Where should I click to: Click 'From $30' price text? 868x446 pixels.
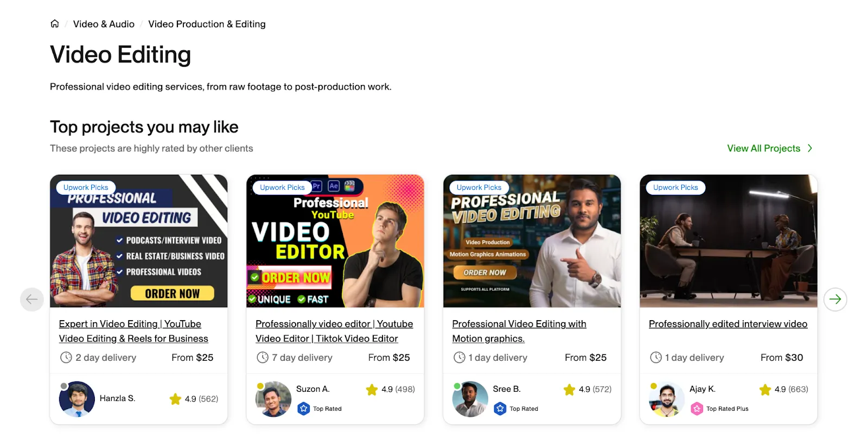coord(782,358)
